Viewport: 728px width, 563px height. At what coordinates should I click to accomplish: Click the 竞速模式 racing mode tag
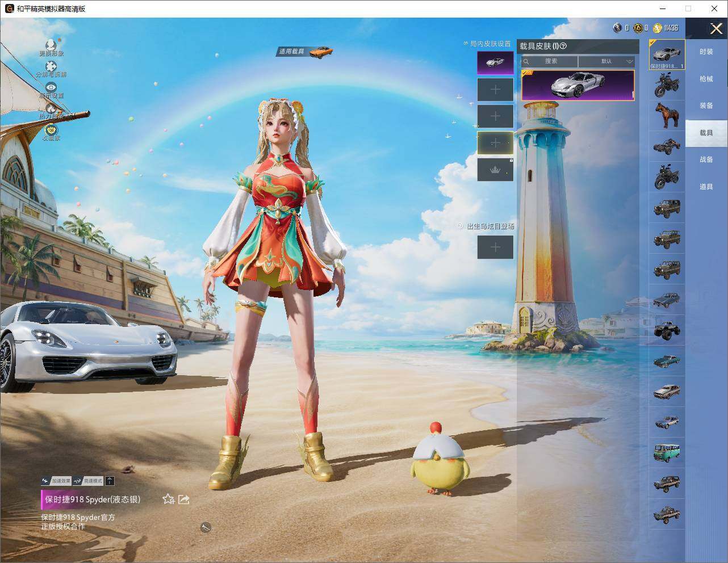click(x=89, y=481)
